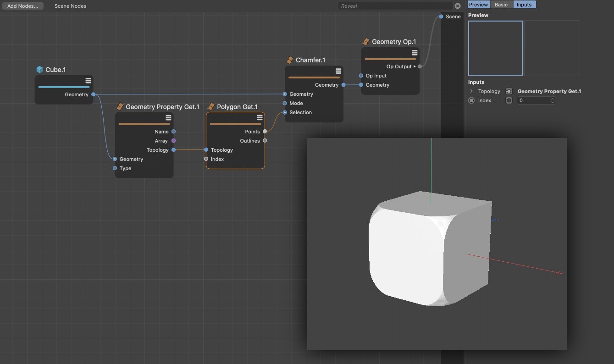Select the Geometry Op.1 node title

pyautogui.click(x=394, y=42)
